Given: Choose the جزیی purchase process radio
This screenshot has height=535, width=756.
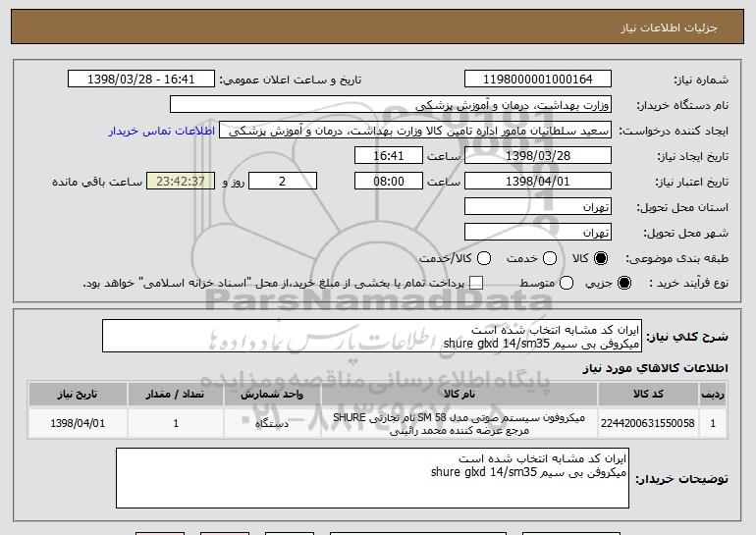Looking at the screenshot, I should click(x=623, y=283).
